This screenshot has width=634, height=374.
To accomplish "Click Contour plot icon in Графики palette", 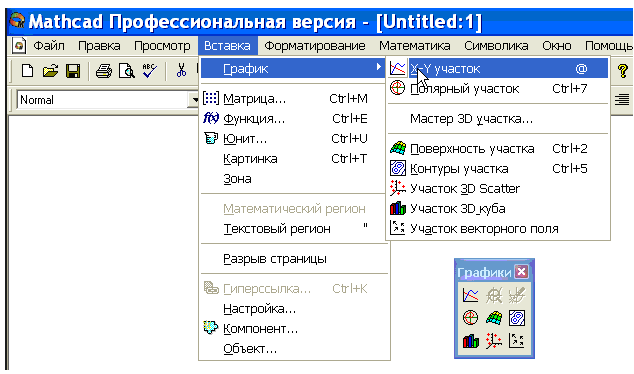I will pyautogui.click(x=517, y=318).
